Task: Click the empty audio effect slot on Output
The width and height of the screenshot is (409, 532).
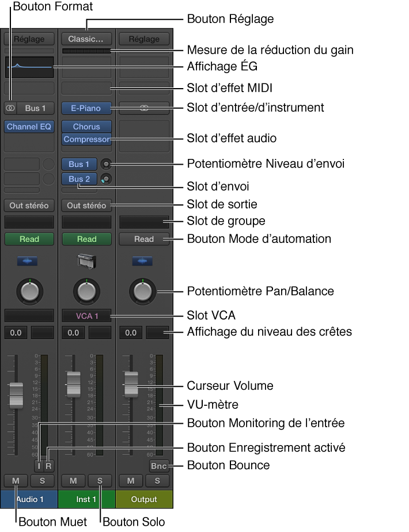Action: [144, 136]
